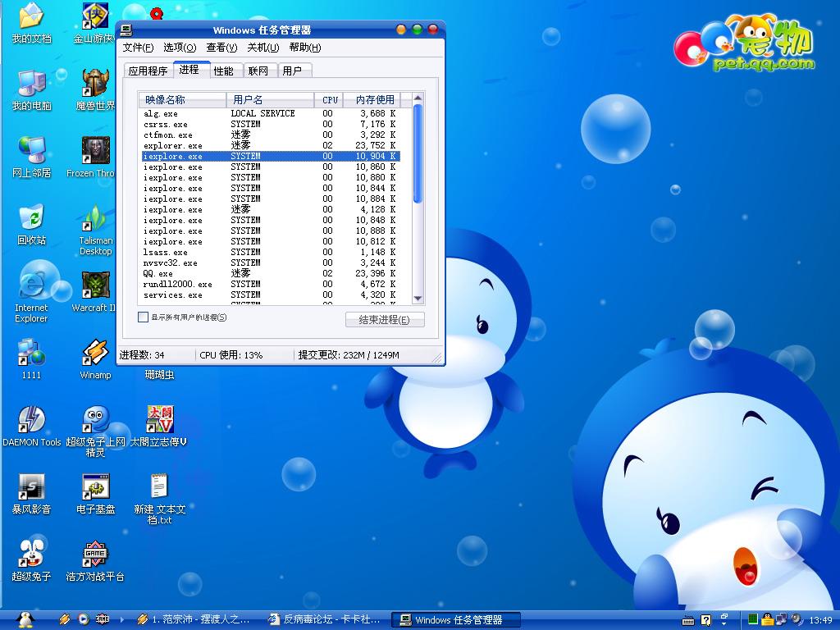Click the 回收站 recycle bin icon
This screenshot has width=840, height=630.
[x=31, y=218]
